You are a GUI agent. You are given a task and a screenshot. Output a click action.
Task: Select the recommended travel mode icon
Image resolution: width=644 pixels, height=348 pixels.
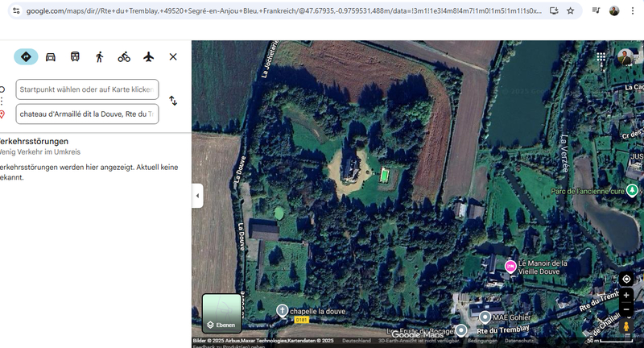[26, 57]
